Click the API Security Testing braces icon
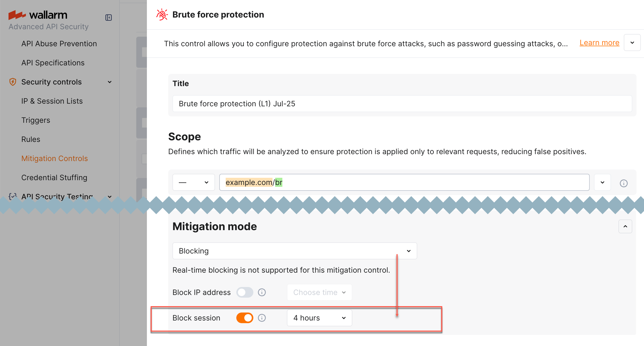The height and width of the screenshot is (346, 644). point(13,197)
